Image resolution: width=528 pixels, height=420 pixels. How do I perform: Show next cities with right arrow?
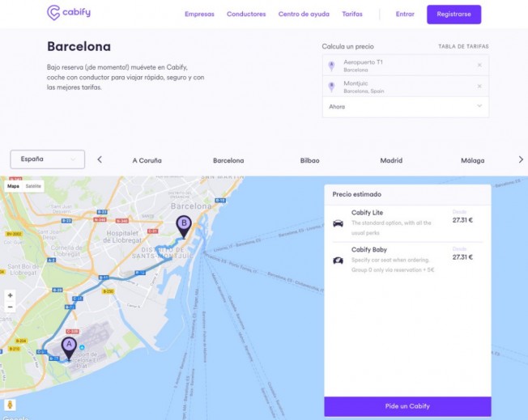point(521,159)
